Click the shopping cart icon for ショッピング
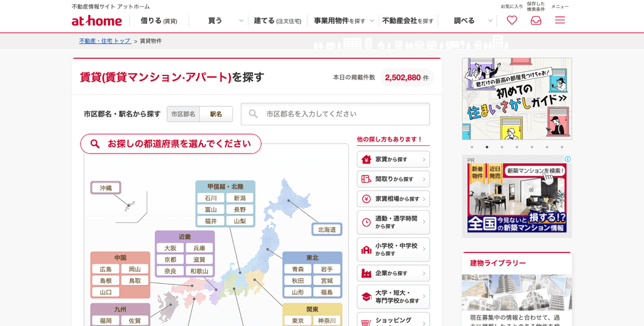This screenshot has width=644, height=326. click(x=366, y=323)
